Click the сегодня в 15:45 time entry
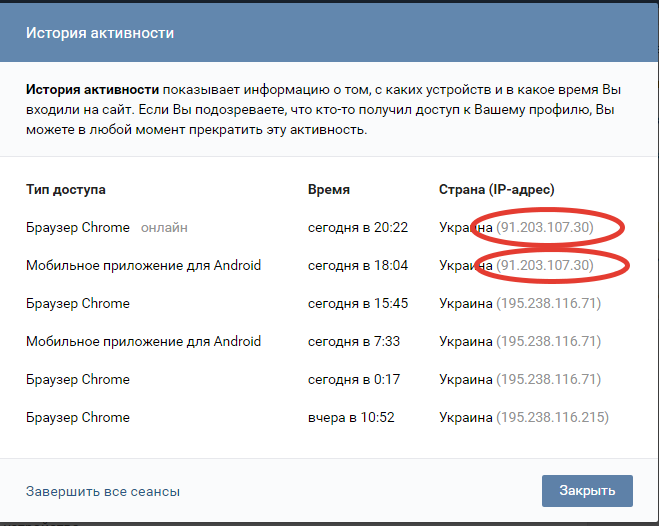This screenshot has height=526, width=659. [358, 303]
